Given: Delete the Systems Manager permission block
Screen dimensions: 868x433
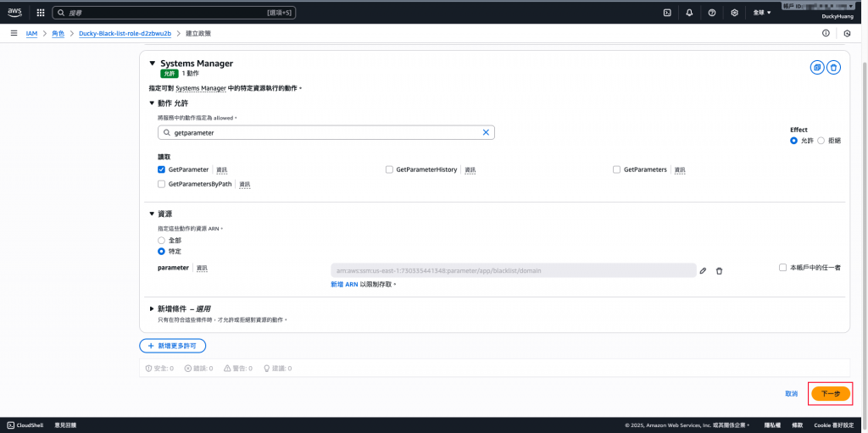Looking at the screenshot, I should pyautogui.click(x=834, y=68).
